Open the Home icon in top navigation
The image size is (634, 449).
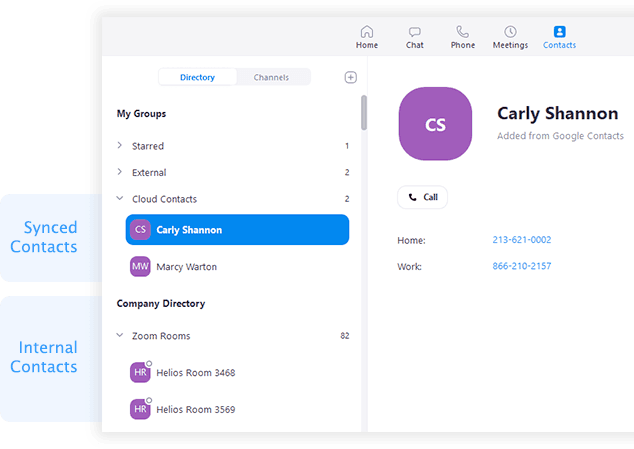click(367, 32)
